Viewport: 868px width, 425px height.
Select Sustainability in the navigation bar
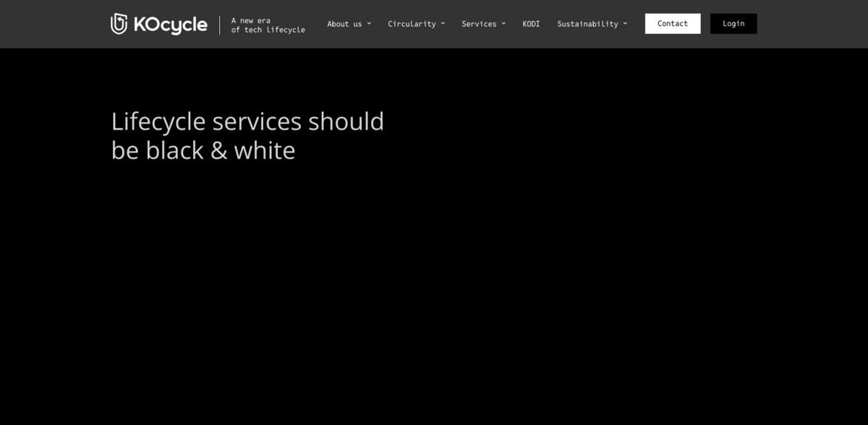point(587,24)
